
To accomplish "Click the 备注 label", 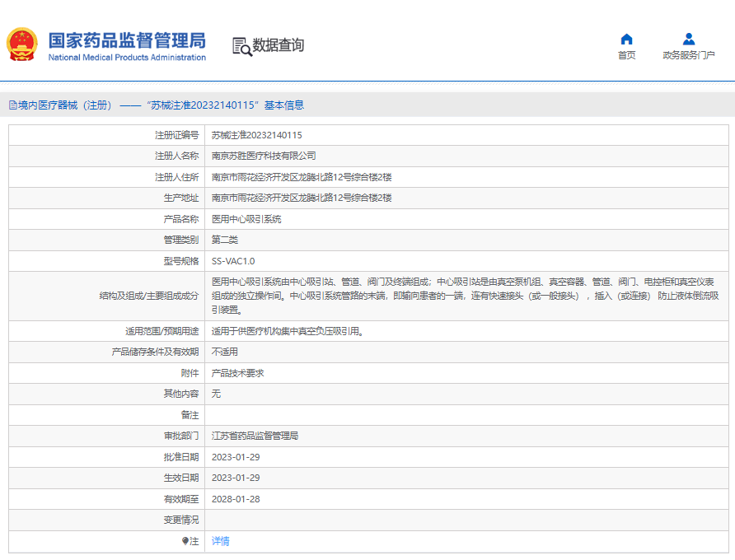I will (190, 415).
